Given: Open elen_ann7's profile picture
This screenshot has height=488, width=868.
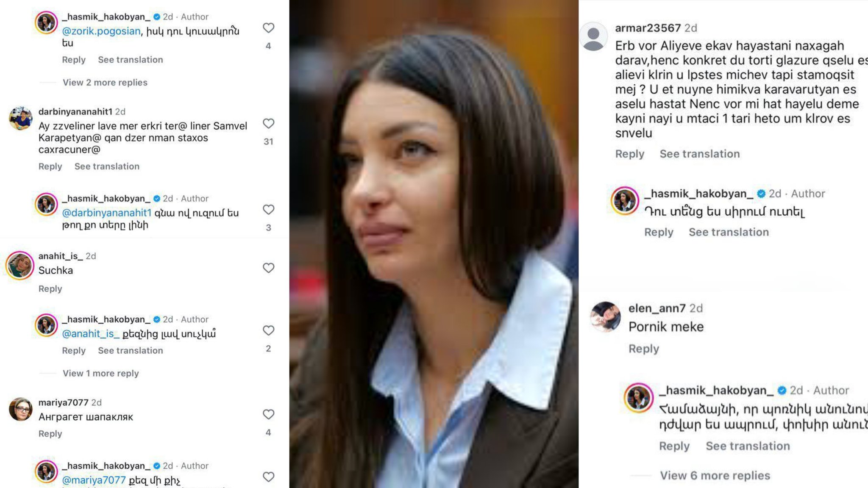Looking at the screenshot, I should 606,316.
